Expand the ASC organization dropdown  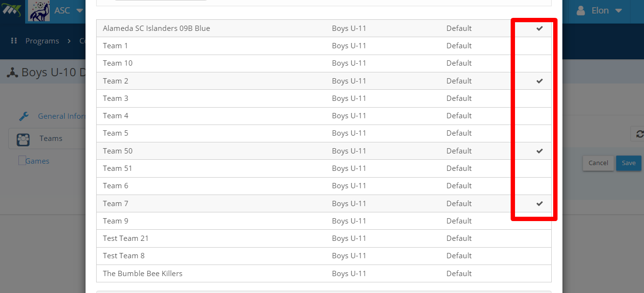point(80,11)
